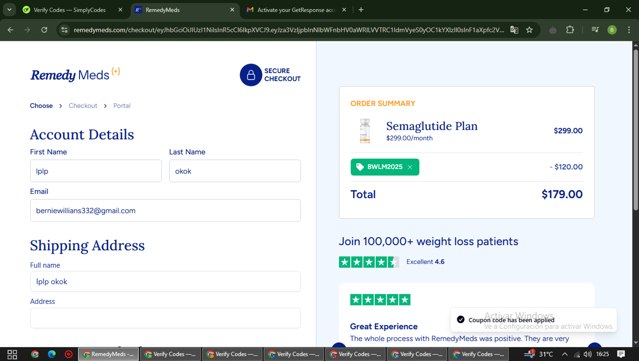
Task: Click the page vertical scrollbar thumb
Action: [635, 130]
